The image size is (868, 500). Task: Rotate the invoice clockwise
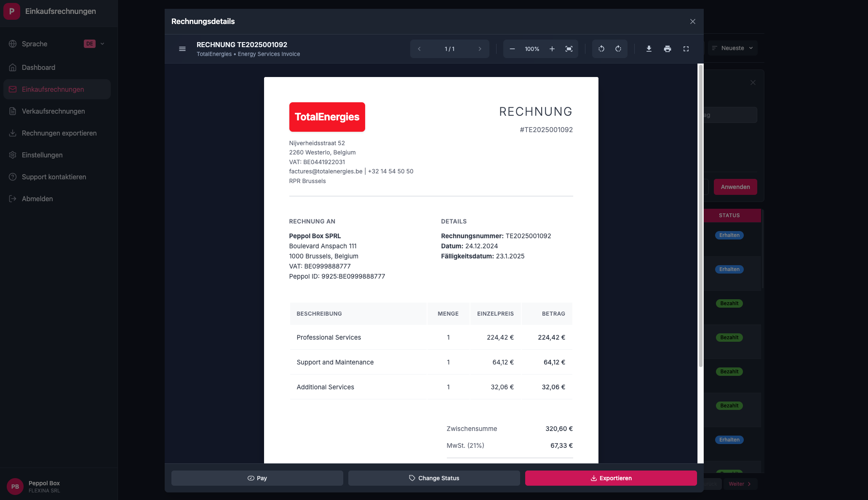pos(618,49)
